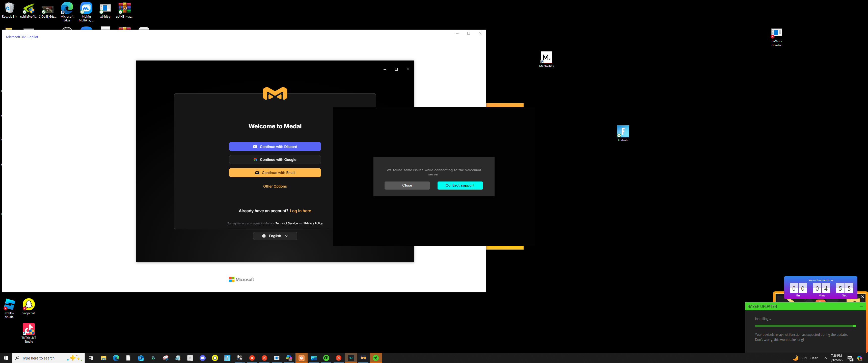This screenshot has width=868, height=363.
Task: Open Task View from the taskbar
Action: [x=91, y=358]
